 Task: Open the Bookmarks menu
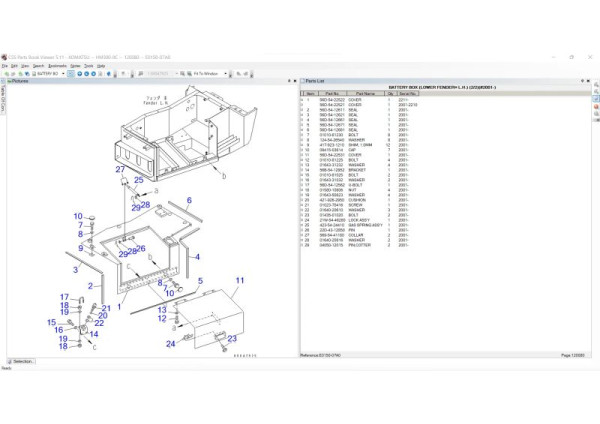[x=57, y=65]
